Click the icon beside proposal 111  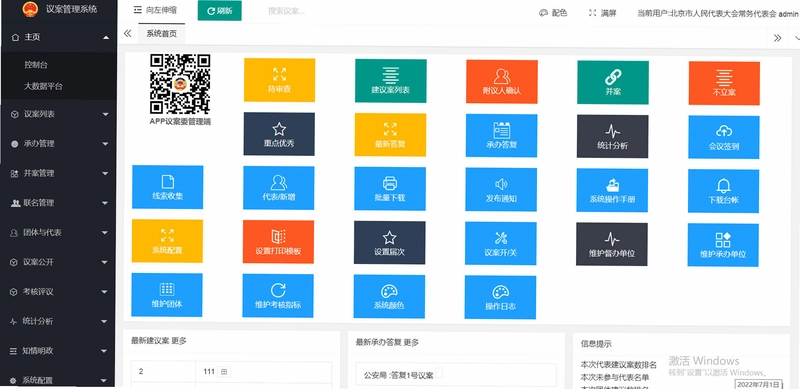tap(224, 372)
